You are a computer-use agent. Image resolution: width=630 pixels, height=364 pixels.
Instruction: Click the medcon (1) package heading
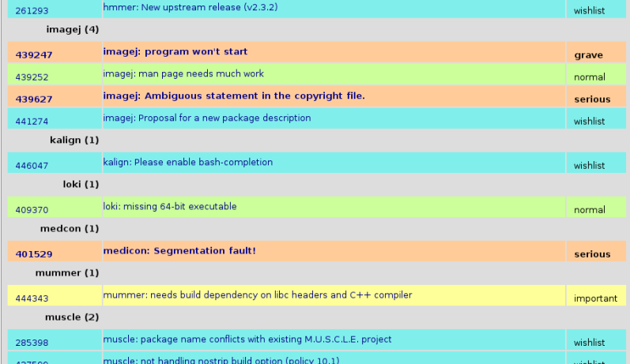click(70, 229)
